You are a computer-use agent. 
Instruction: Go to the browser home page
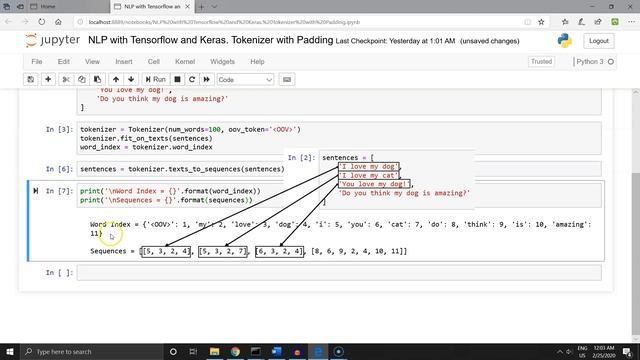(x=58, y=22)
